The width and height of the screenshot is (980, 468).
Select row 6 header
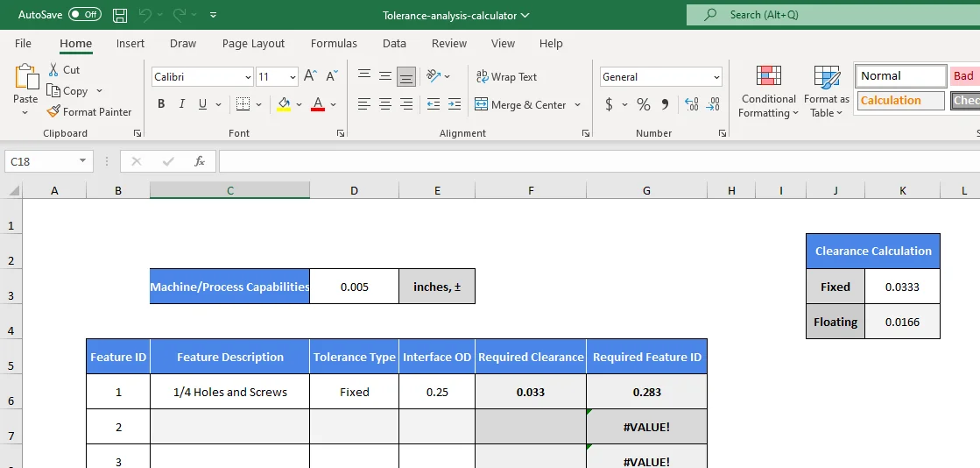coord(11,393)
